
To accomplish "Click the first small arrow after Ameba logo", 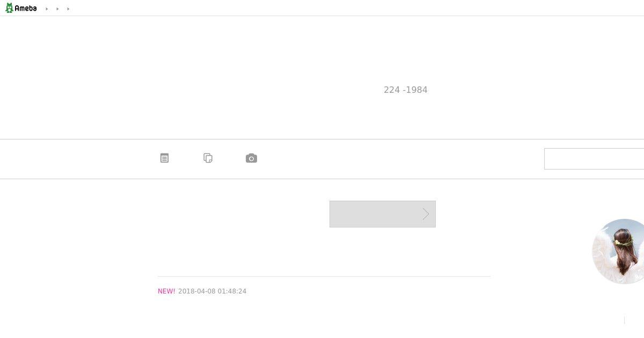I will tap(47, 9).
